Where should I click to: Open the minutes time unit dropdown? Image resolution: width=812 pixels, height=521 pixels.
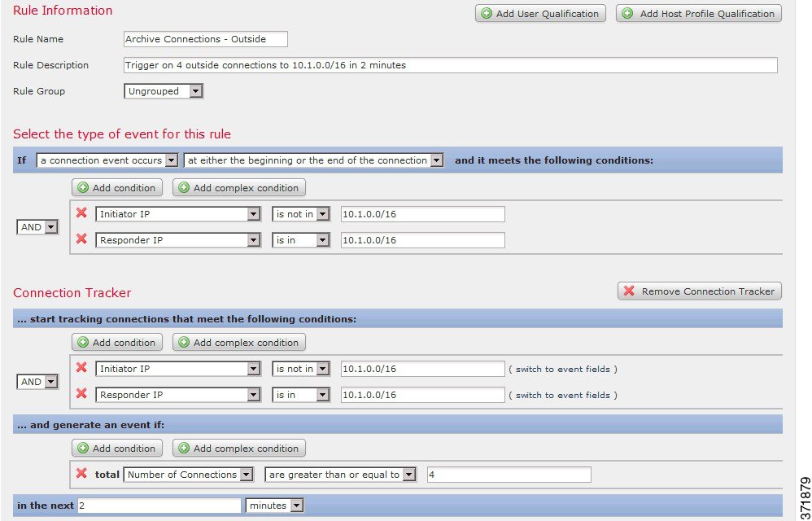pyautogui.click(x=274, y=506)
